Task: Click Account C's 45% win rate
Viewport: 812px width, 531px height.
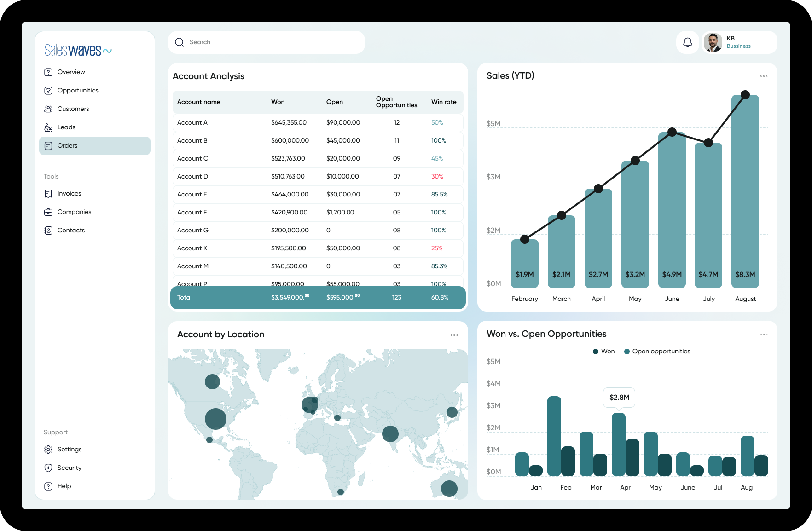Action: (x=437, y=159)
